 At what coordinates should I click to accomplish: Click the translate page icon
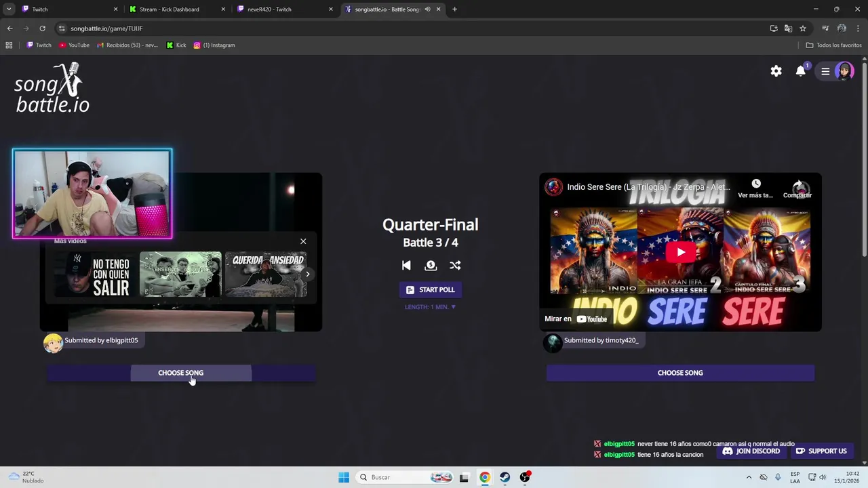pos(788,28)
